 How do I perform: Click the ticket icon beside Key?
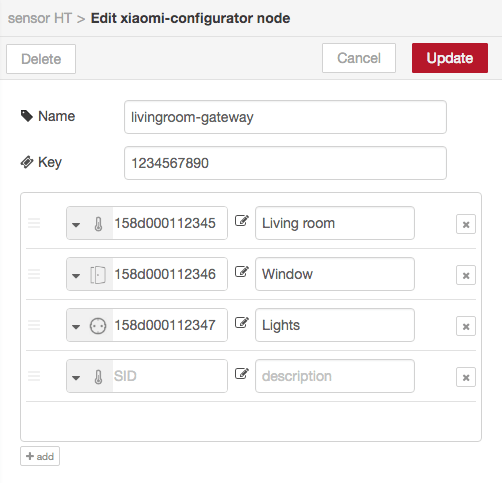pos(27,162)
